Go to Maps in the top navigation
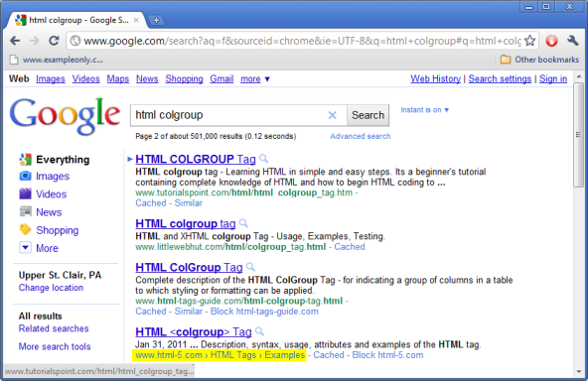Screen dimensions: 588x381 [118, 79]
